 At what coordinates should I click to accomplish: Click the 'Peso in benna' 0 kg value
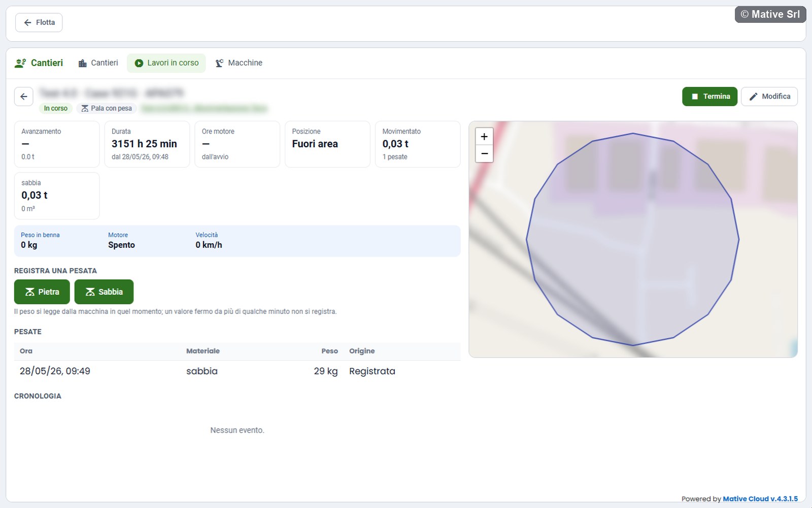pos(29,245)
